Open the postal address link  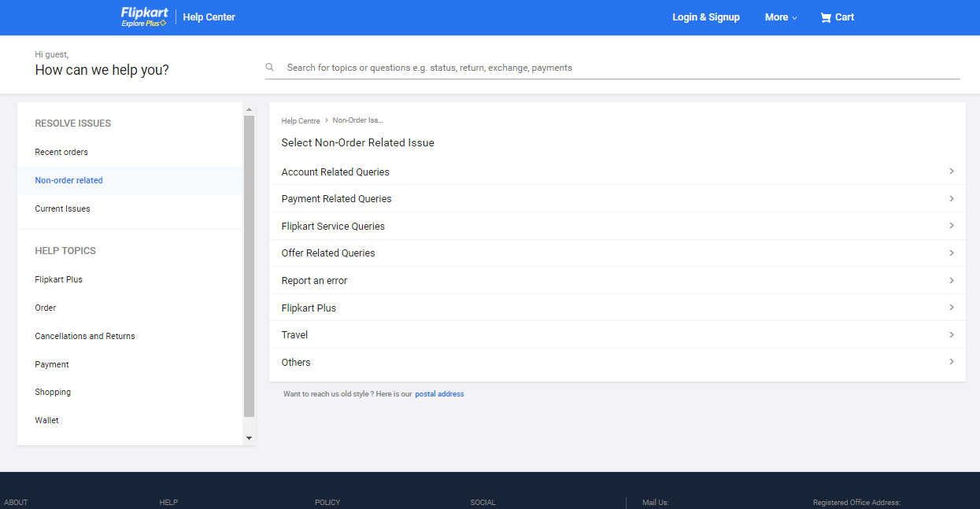[x=439, y=394]
